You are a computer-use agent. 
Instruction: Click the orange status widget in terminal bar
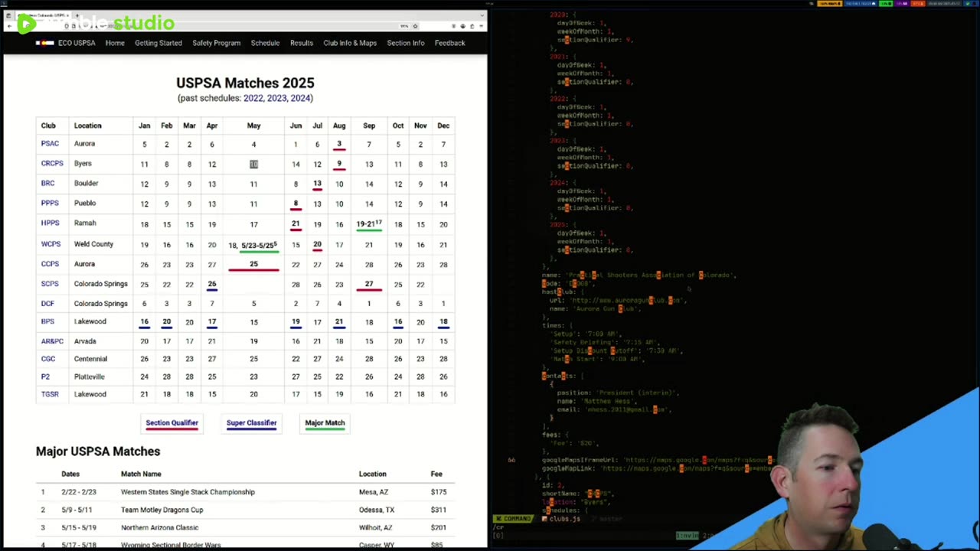click(829, 3)
